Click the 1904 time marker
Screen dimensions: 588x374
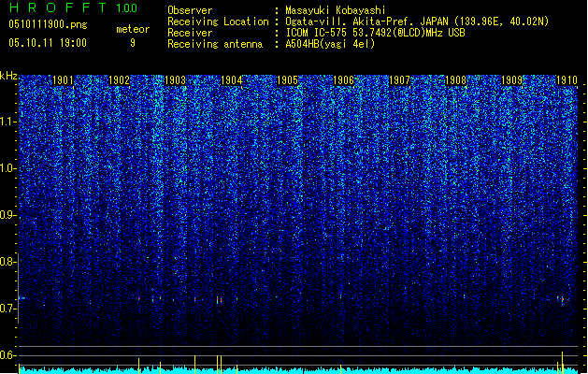point(232,80)
